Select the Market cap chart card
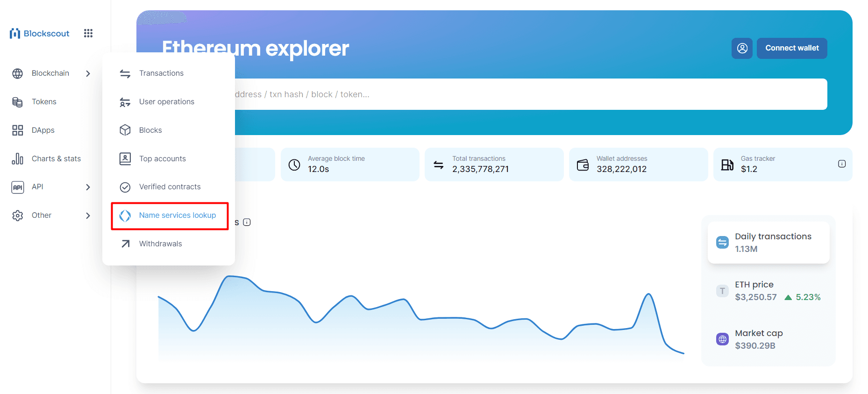The image size is (868, 394). [768, 339]
